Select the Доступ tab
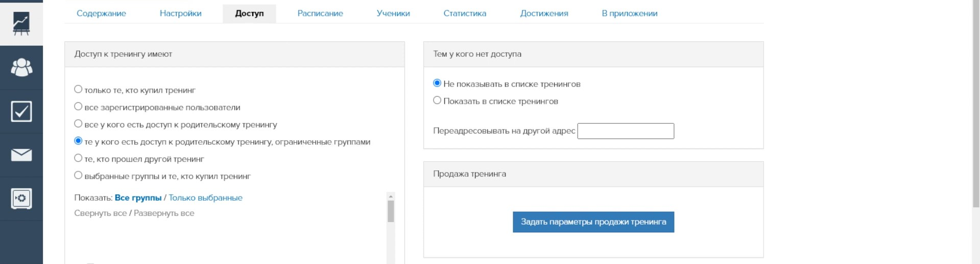 249,13
